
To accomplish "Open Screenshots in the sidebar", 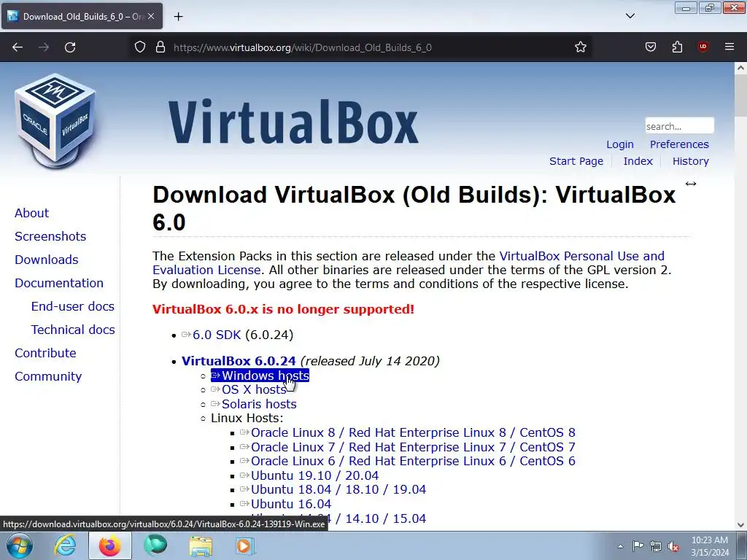I will click(50, 236).
